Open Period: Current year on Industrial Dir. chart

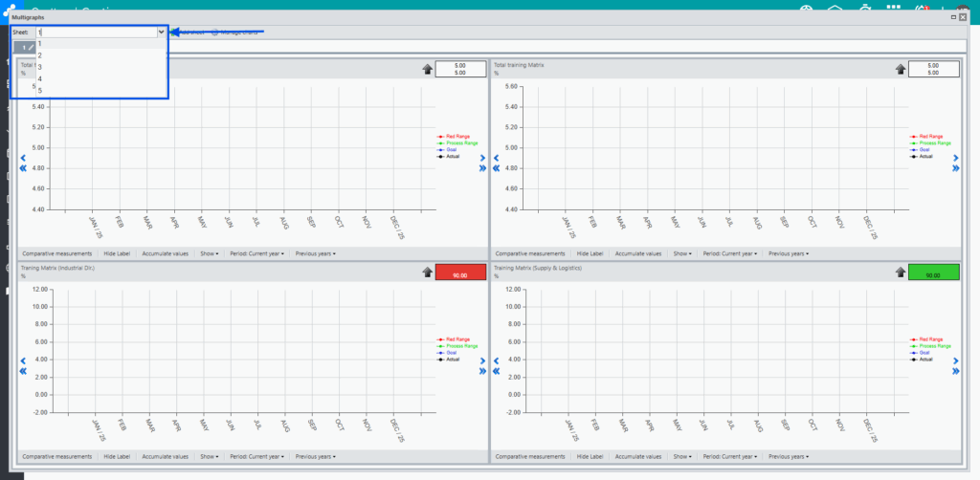[256, 456]
